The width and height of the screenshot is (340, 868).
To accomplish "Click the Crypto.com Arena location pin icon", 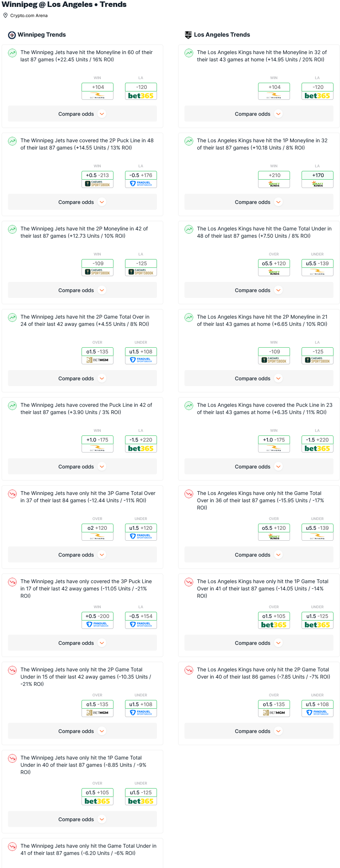I will pyautogui.click(x=5, y=15).
